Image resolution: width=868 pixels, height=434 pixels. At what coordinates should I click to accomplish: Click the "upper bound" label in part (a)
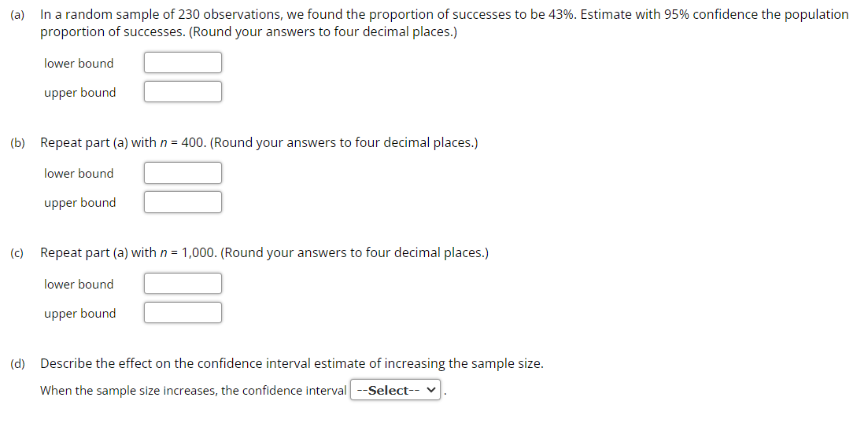(79, 92)
